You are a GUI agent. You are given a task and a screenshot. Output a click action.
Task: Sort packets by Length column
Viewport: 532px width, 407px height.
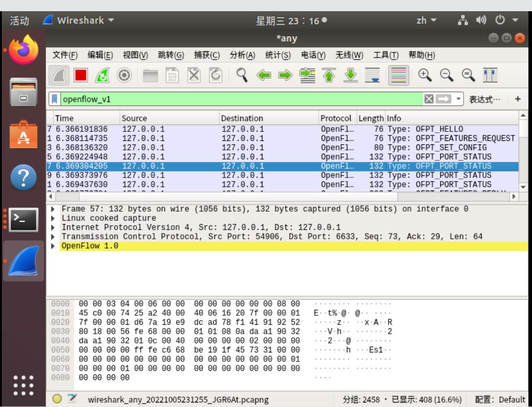point(371,118)
